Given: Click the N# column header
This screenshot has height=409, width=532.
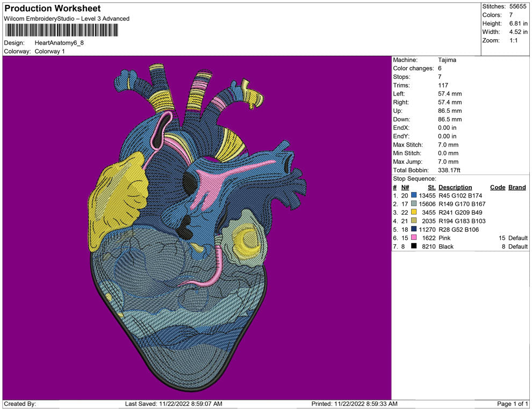Looking at the screenshot, I should 405,187.
